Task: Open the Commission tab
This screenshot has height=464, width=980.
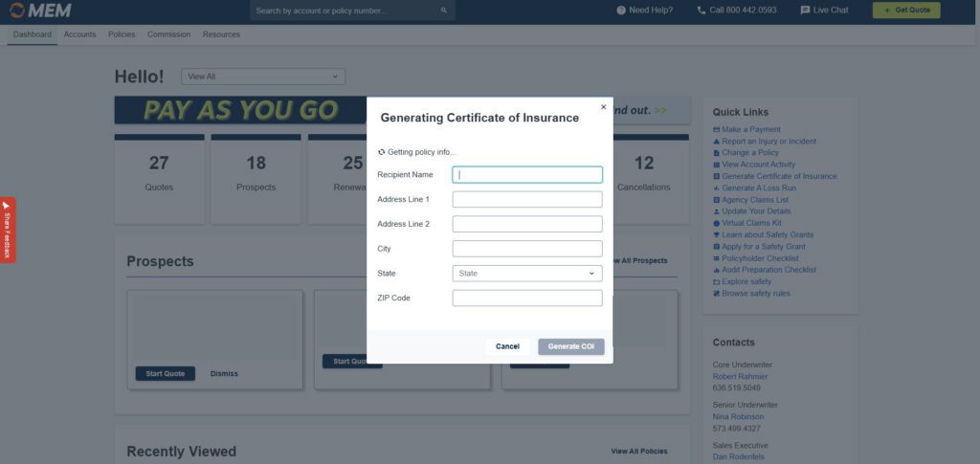Action: click(168, 34)
